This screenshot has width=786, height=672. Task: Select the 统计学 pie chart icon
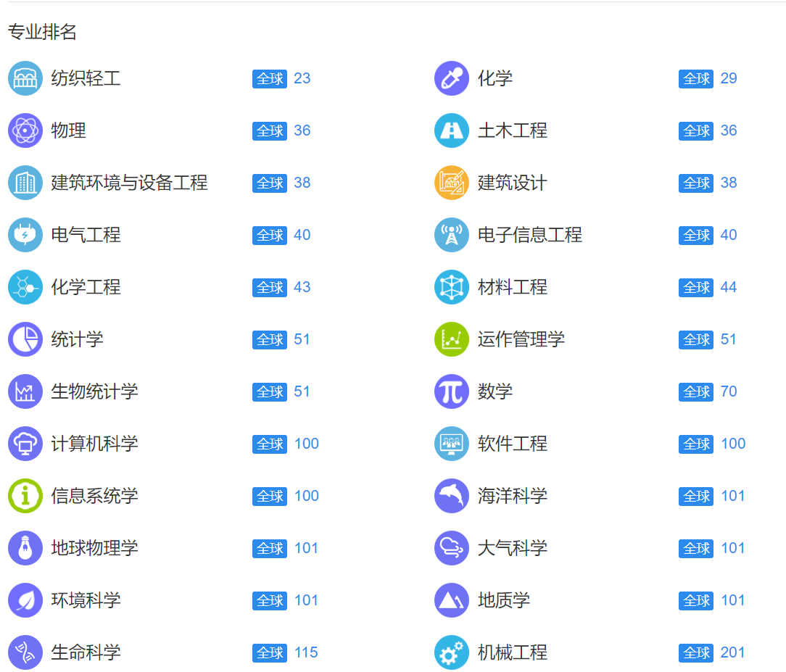pos(25,339)
